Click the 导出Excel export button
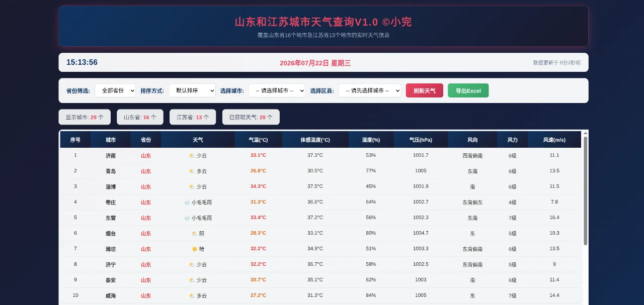 (x=468, y=90)
